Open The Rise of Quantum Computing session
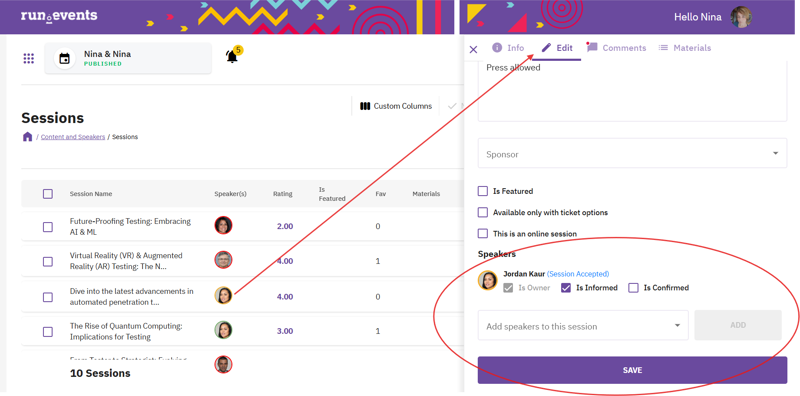 pyautogui.click(x=126, y=331)
